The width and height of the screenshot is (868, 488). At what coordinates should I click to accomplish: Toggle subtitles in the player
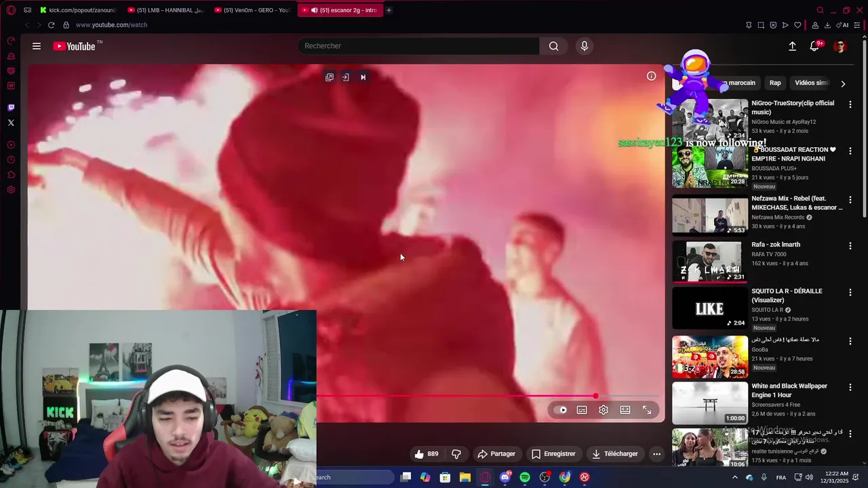coord(582,410)
